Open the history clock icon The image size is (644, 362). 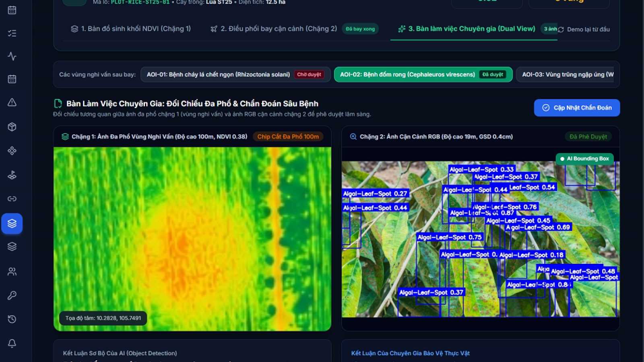coord(12,319)
